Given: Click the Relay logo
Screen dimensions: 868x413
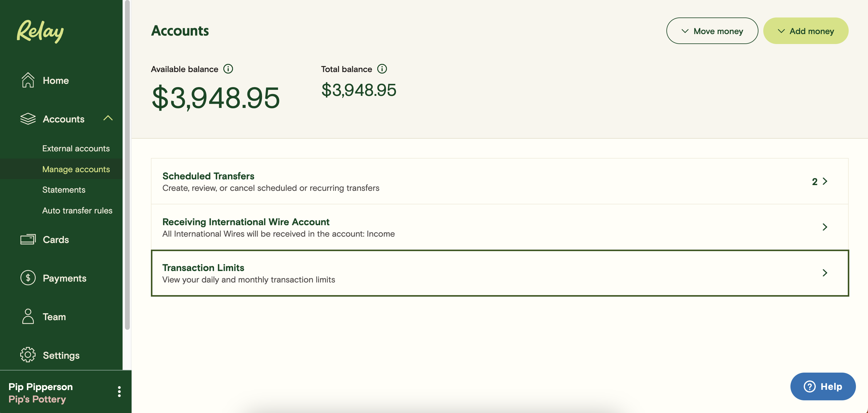Looking at the screenshot, I should coord(40,31).
